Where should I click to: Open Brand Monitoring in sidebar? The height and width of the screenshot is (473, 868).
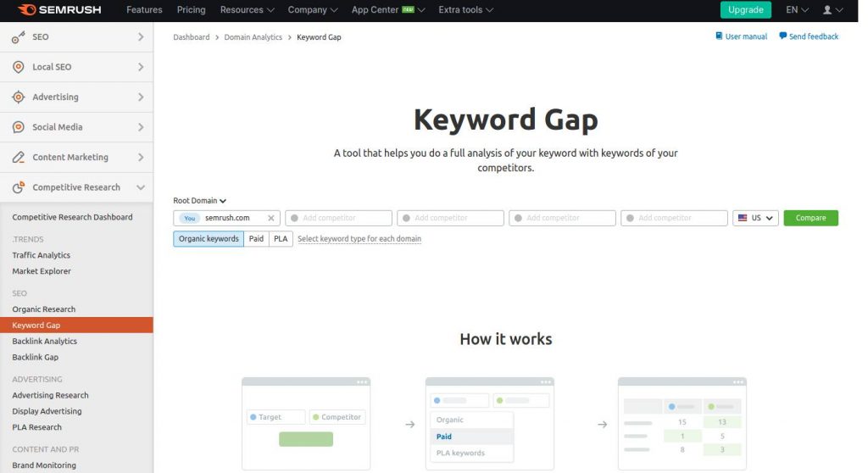(44, 465)
